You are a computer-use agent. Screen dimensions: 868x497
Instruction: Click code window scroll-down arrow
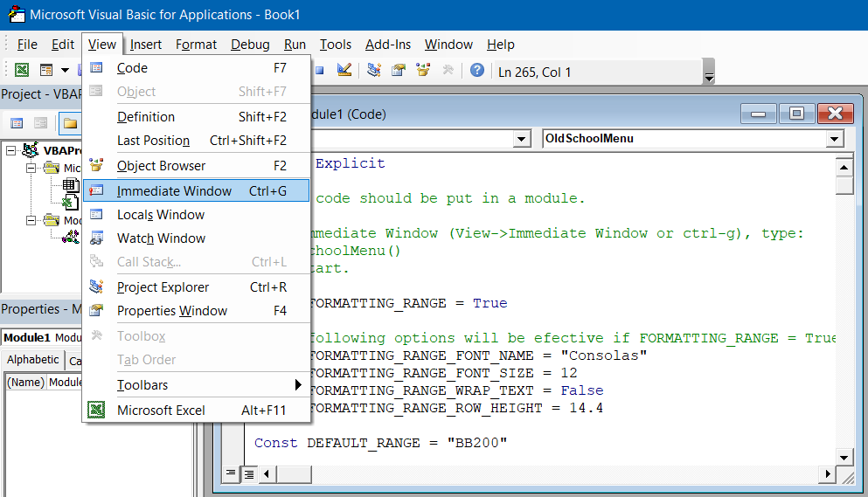click(844, 457)
